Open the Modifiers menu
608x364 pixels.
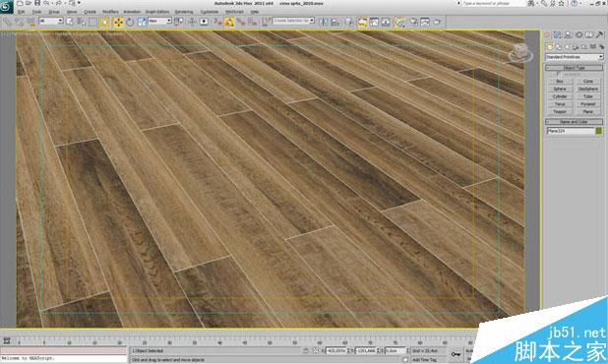110,12
